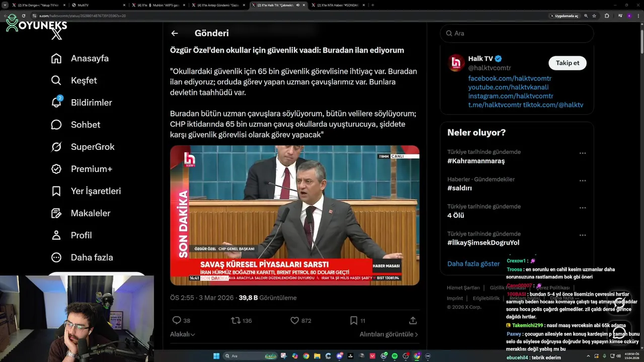Click Daha fazla göster under trends
The height and width of the screenshot is (362, 644).
pyautogui.click(x=473, y=263)
